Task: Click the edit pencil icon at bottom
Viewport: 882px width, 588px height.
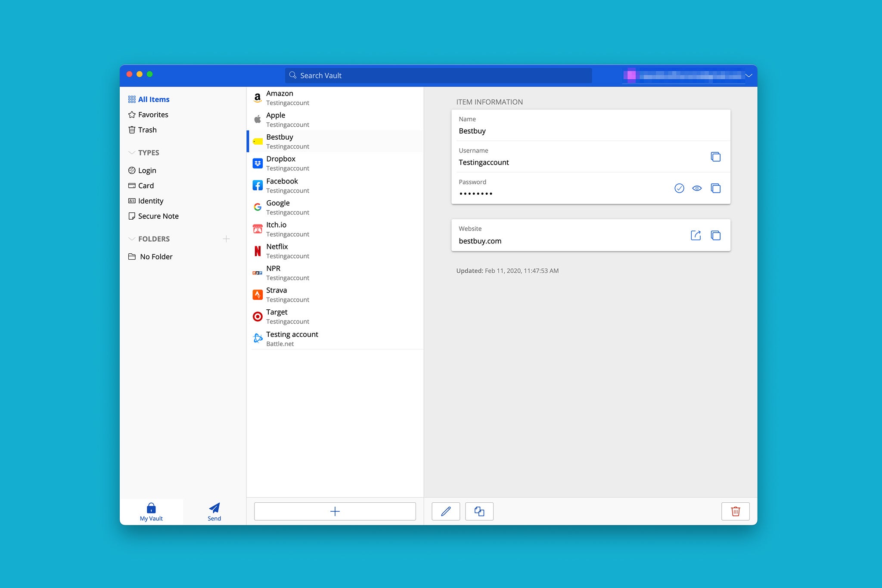Action: (444, 511)
